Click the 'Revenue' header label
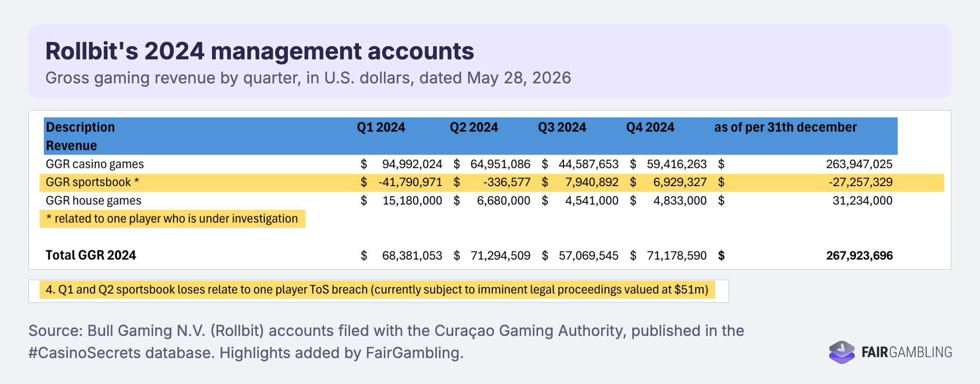 [x=71, y=146]
